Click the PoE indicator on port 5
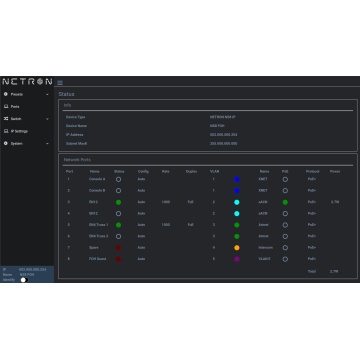 (x=285, y=225)
